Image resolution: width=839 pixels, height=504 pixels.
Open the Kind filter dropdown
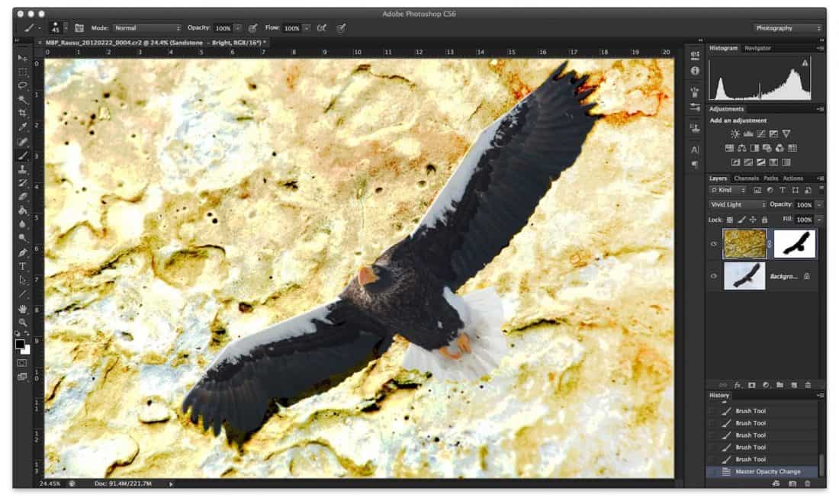[722, 190]
